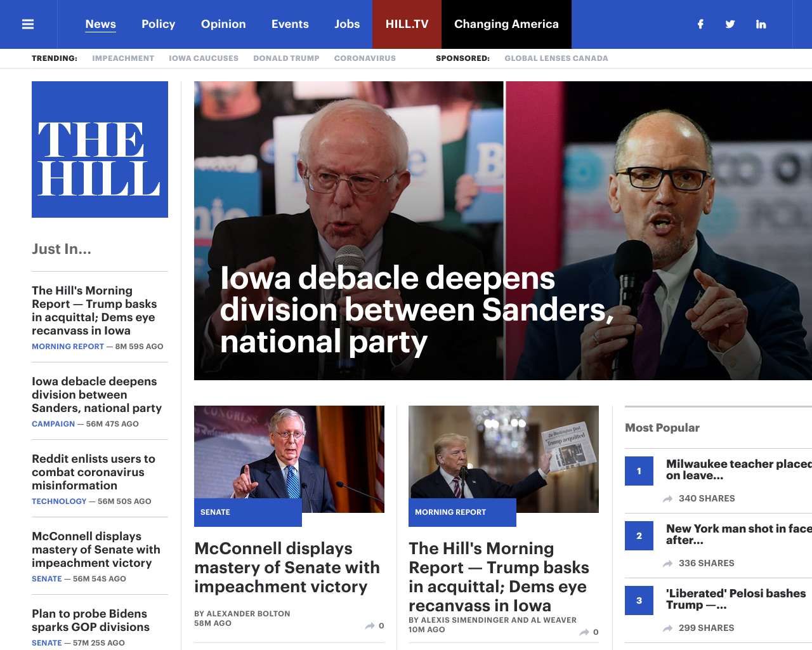This screenshot has width=812, height=650.
Task: Open The Hill's Twitter icon
Action: (x=730, y=24)
